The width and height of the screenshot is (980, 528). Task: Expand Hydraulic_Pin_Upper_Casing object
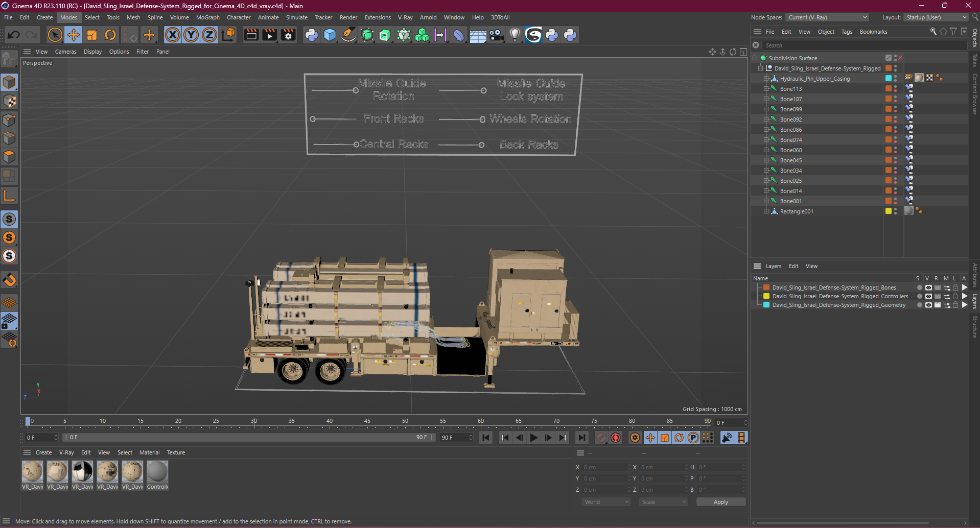pos(766,79)
